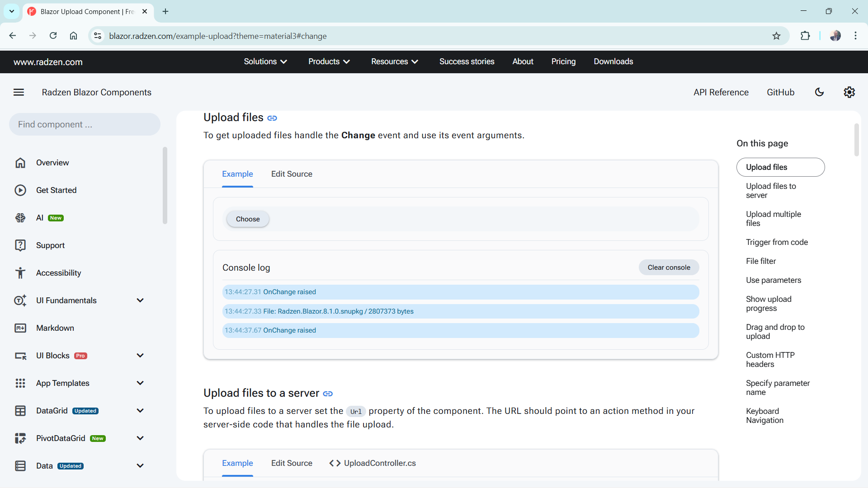
Task: Click the Accessibility figure icon
Action: pyautogui.click(x=20, y=273)
